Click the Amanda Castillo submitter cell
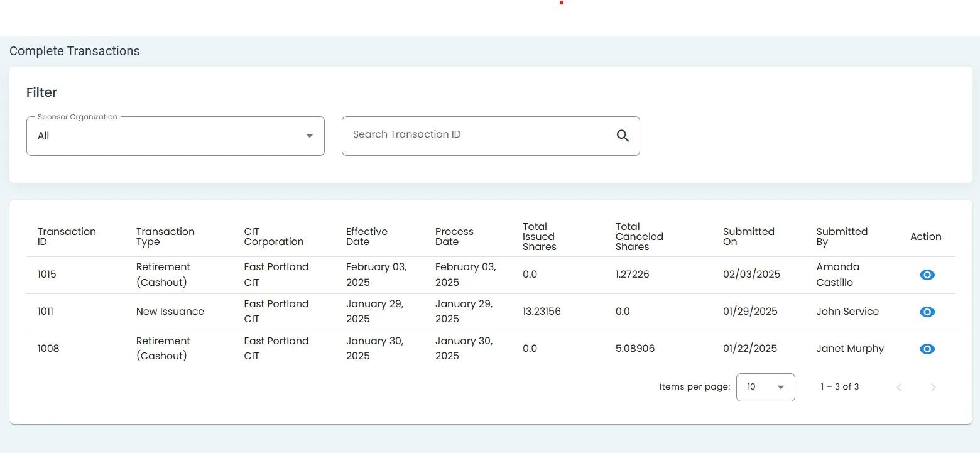 (x=837, y=275)
